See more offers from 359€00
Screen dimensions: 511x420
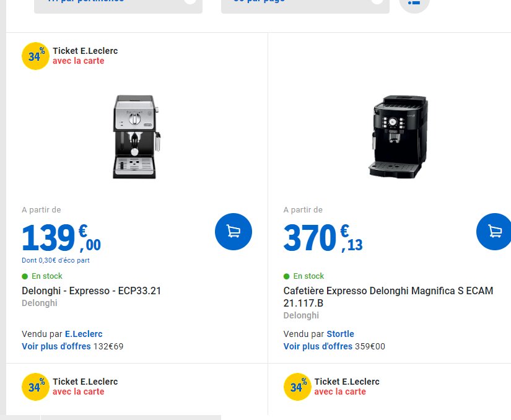point(318,346)
